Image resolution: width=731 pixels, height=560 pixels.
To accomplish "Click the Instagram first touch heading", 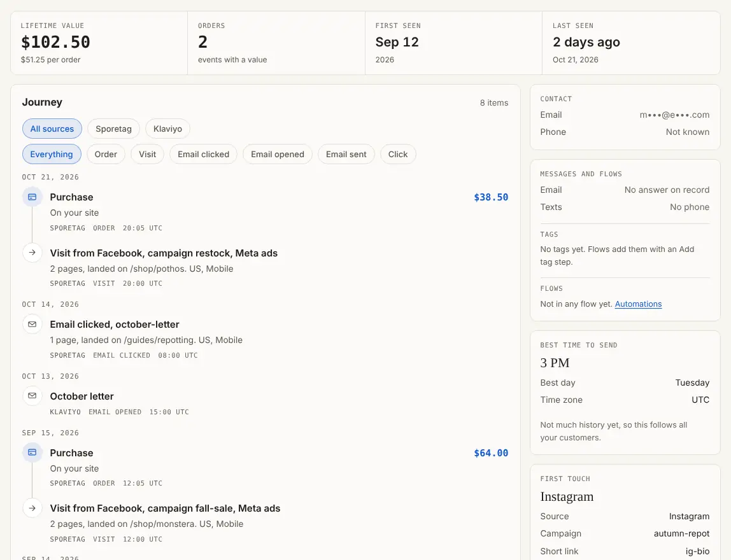I will click(x=567, y=496).
